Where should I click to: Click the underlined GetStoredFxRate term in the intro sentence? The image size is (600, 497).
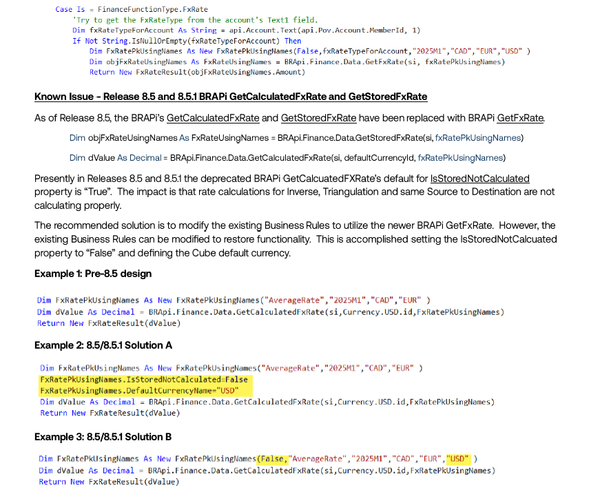(319, 118)
